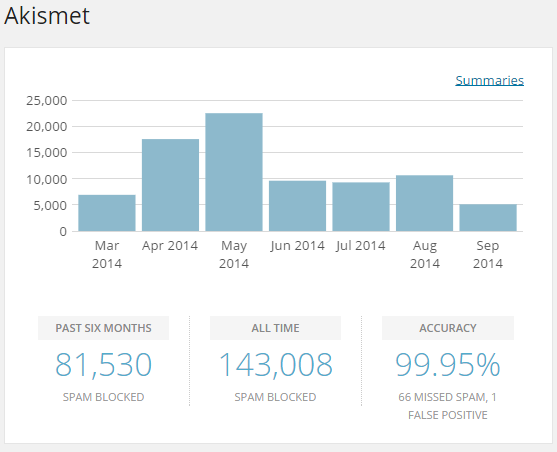Click the Akismet page heading

[47, 16]
